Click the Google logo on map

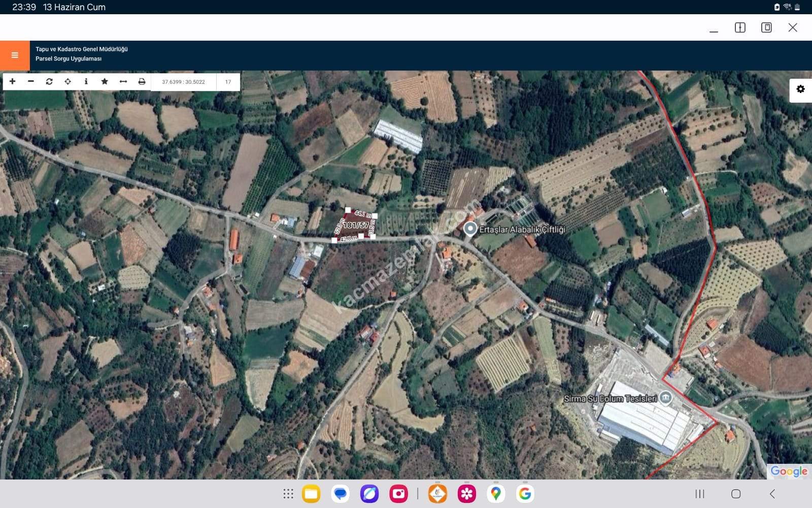coord(788,471)
